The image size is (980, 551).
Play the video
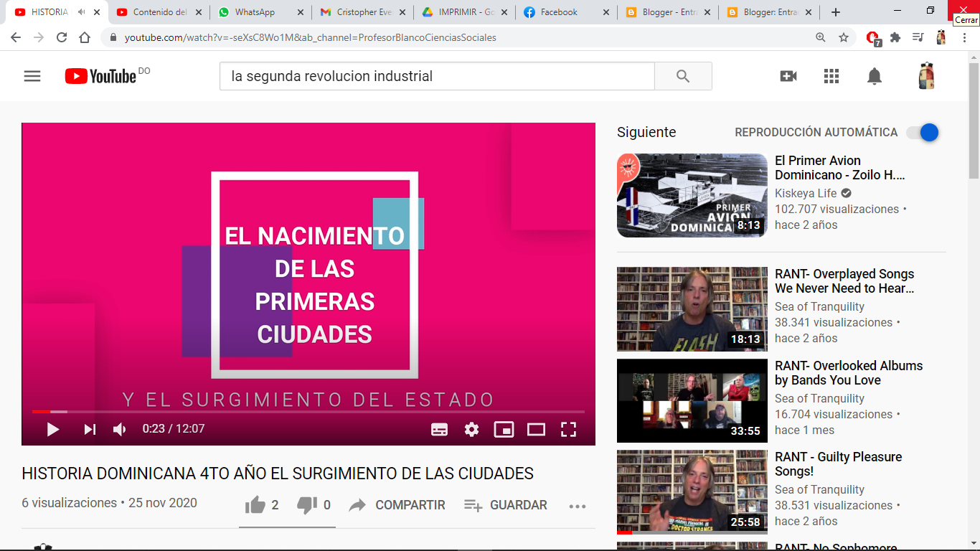pos(52,429)
